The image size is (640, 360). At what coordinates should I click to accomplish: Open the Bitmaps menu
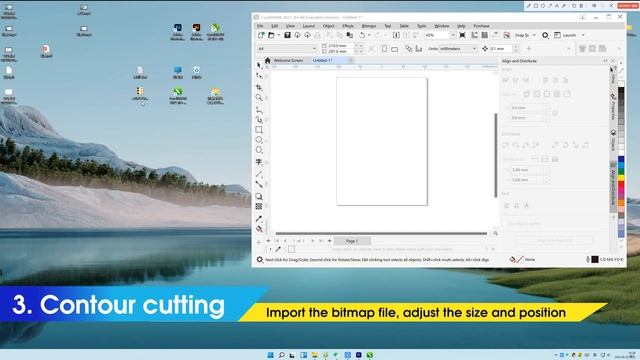point(369,26)
